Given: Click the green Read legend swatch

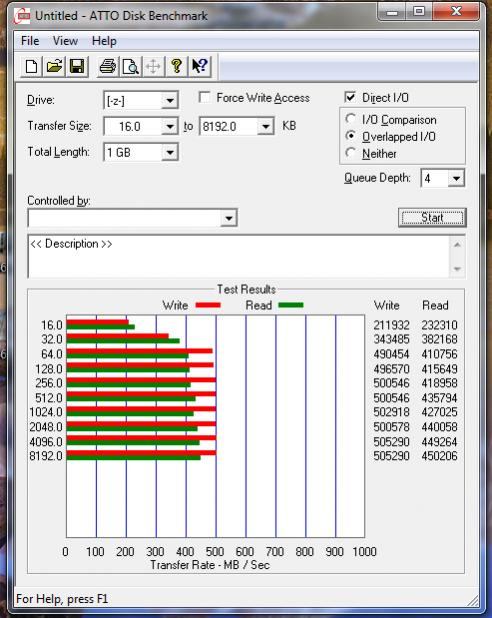Looking at the screenshot, I should [291, 305].
